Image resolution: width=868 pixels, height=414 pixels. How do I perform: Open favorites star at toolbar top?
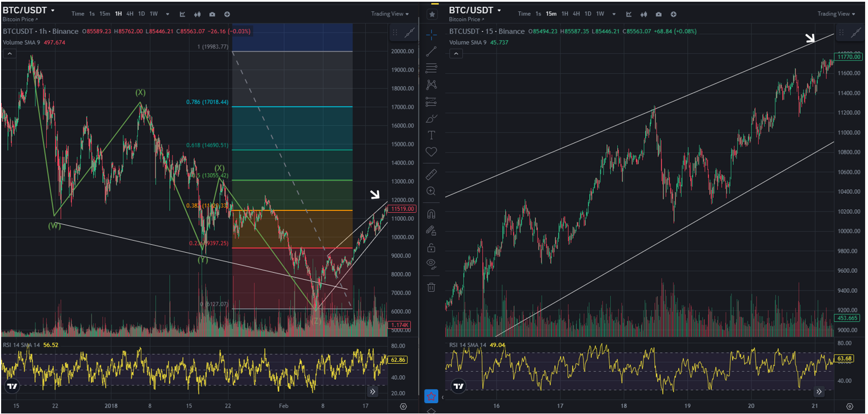click(x=432, y=14)
